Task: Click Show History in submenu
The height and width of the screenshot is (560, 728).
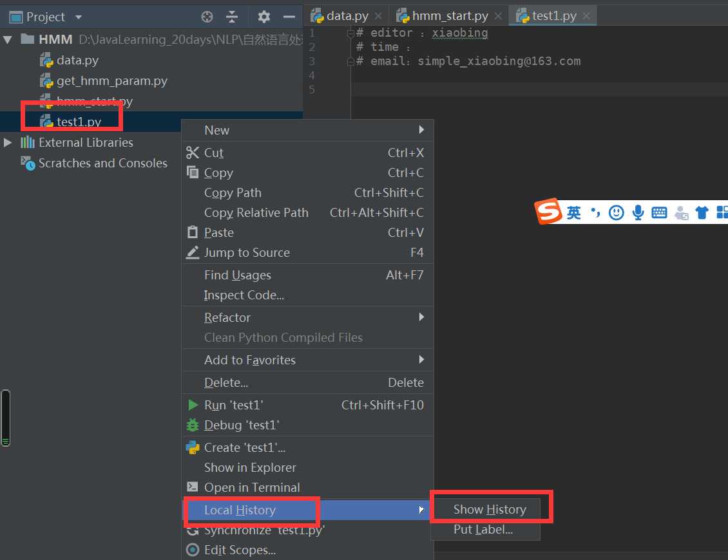Action: point(486,509)
